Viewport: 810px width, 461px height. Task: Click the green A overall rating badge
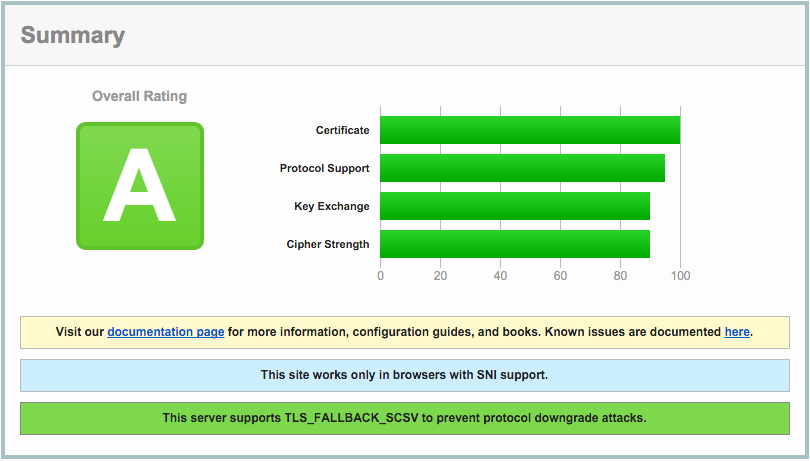pyautogui.click(x=140, y=186)
